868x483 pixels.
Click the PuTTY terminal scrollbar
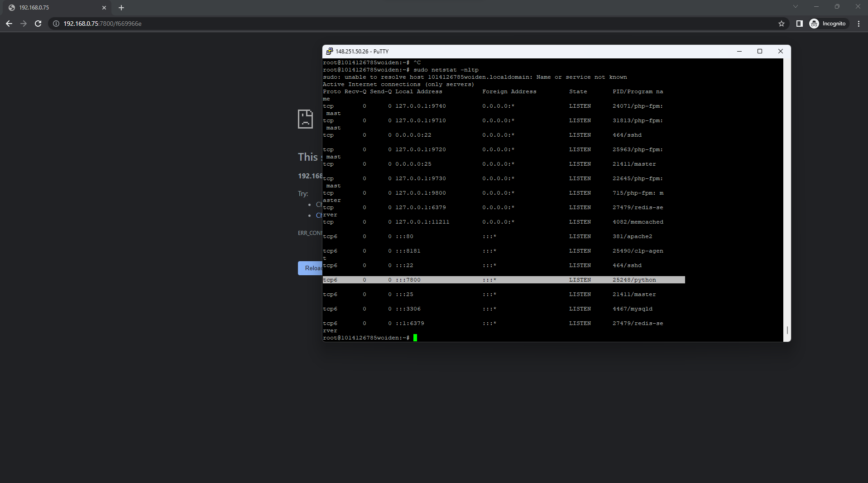pos(787,200)
